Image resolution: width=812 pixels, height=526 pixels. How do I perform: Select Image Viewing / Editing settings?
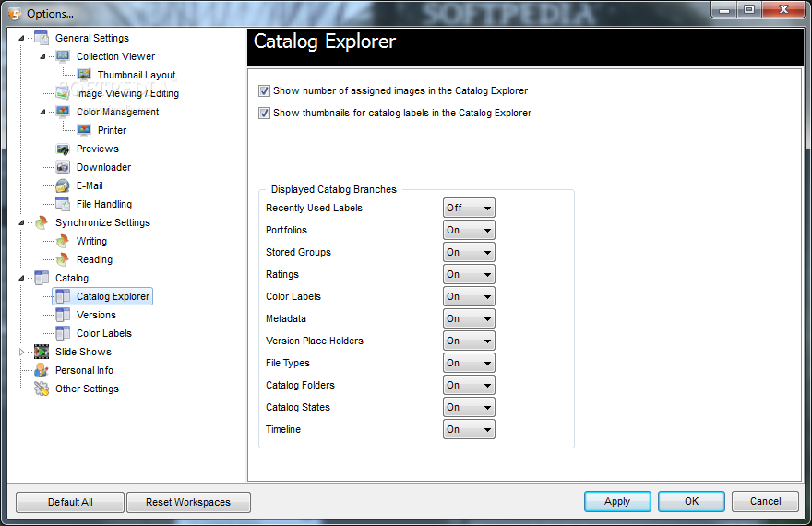127,93
